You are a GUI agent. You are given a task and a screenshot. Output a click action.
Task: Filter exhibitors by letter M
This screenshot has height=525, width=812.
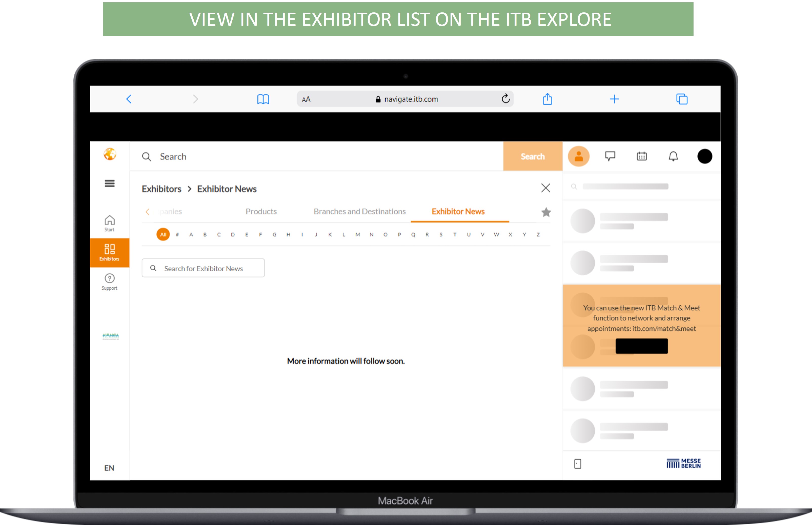click(x=357, y=234)
